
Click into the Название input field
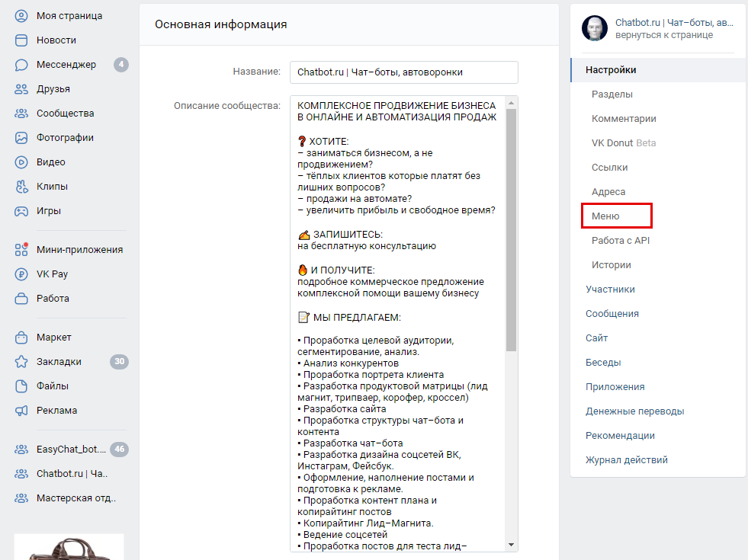tap(404, 72)
